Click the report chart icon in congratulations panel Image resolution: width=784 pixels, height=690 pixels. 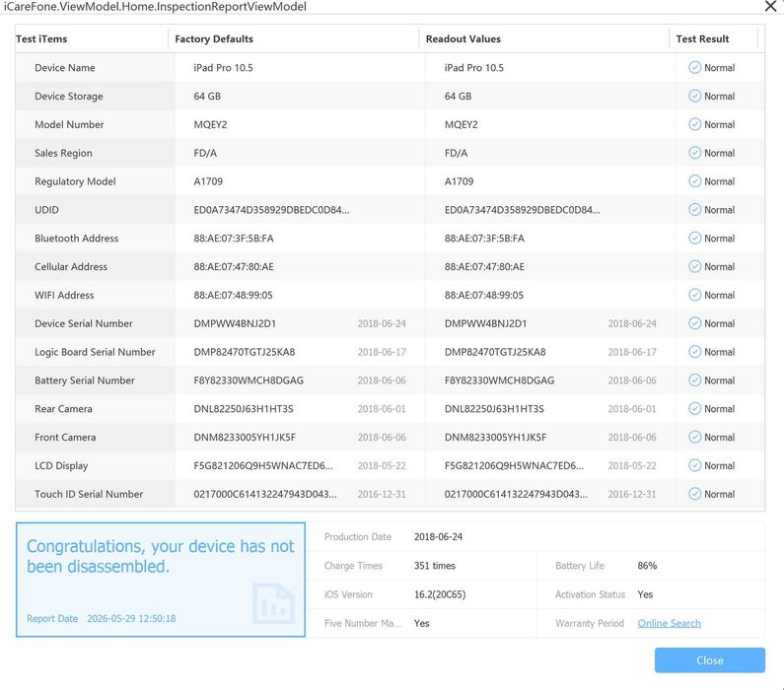(x=273, y=603)
